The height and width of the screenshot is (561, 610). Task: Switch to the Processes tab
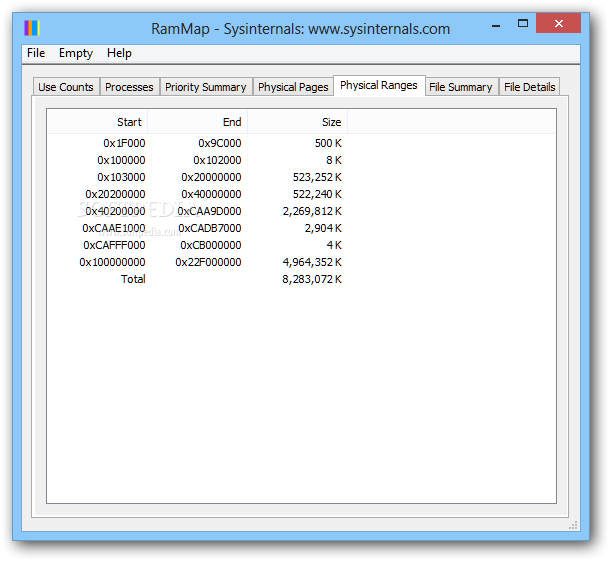click(x=130, y=87)
